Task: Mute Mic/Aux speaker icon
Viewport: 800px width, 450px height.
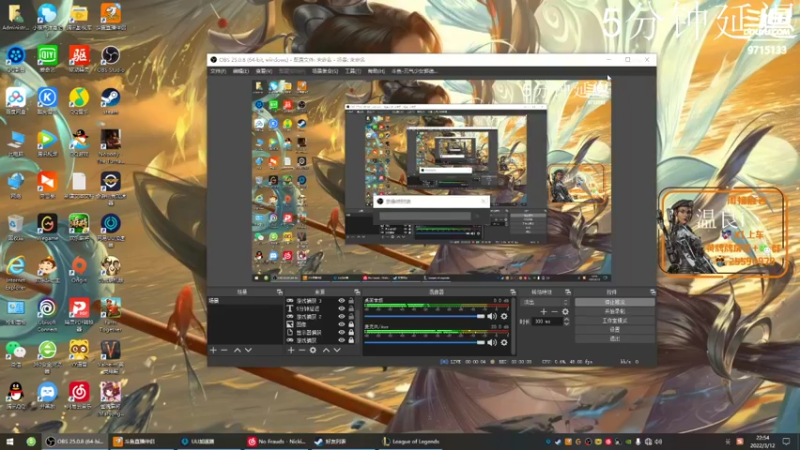Action: [492, 342]
